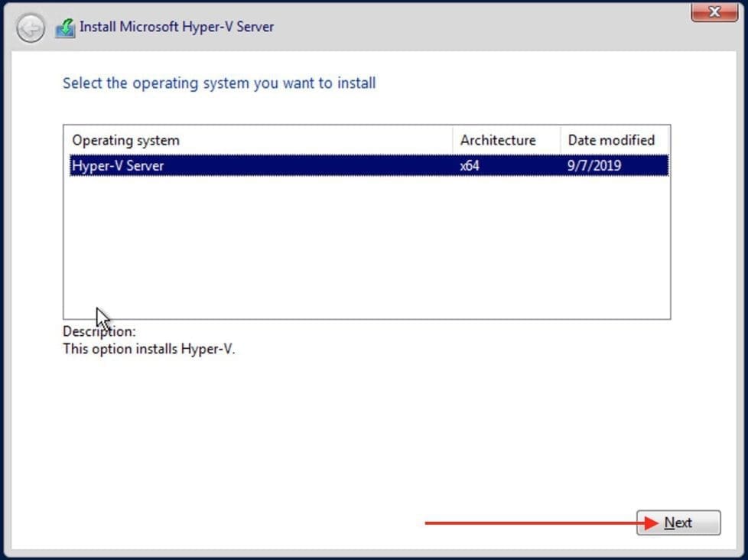The width and height of the screenshot is (748, 560).
Task: Click the back arrow button
Action: pyautogui.click(x=31, y=29)
